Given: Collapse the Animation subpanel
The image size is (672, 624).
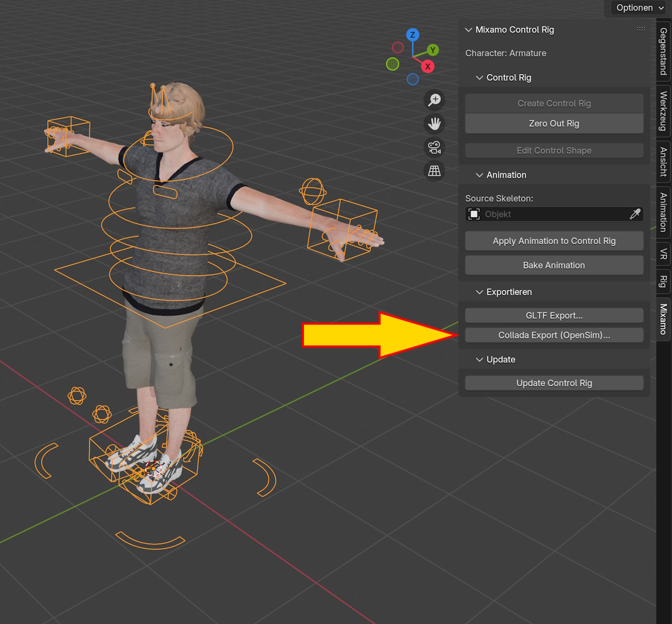Looking at the screenshot, I should click(x=479, y=175).
